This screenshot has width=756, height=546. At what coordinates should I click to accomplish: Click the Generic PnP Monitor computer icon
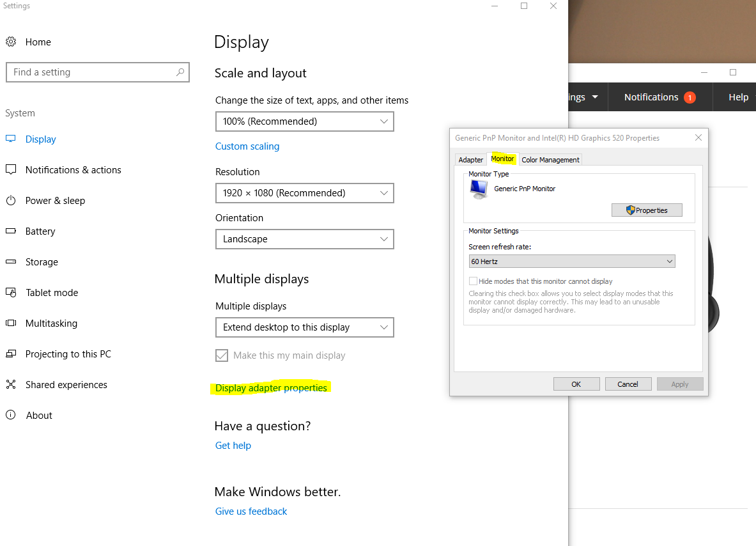click(x=478, y=188)
